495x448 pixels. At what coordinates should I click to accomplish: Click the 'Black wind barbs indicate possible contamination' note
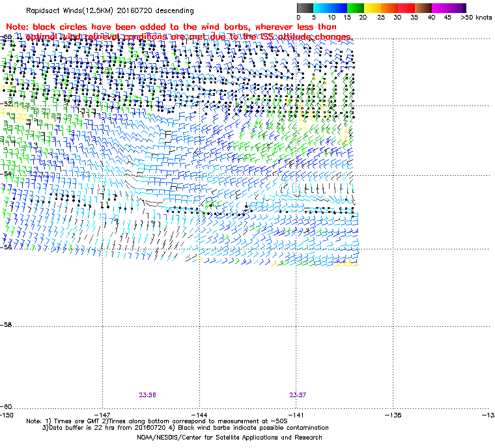click(253, 428)
